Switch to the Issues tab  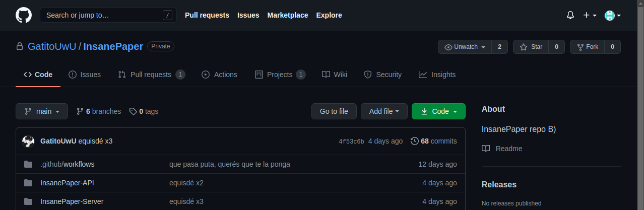(x=85, y=75)
